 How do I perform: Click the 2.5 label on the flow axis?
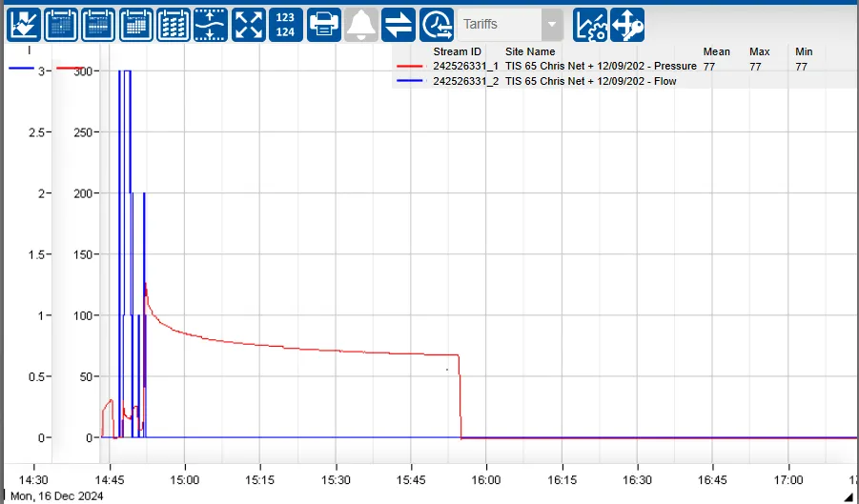(38, 132)
